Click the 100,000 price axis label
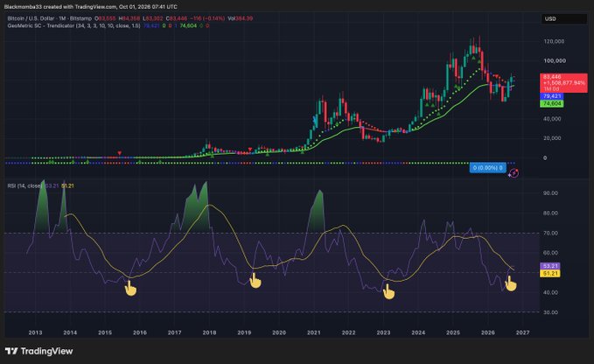This screenshot has height=364, width=594. click(555, 60)
